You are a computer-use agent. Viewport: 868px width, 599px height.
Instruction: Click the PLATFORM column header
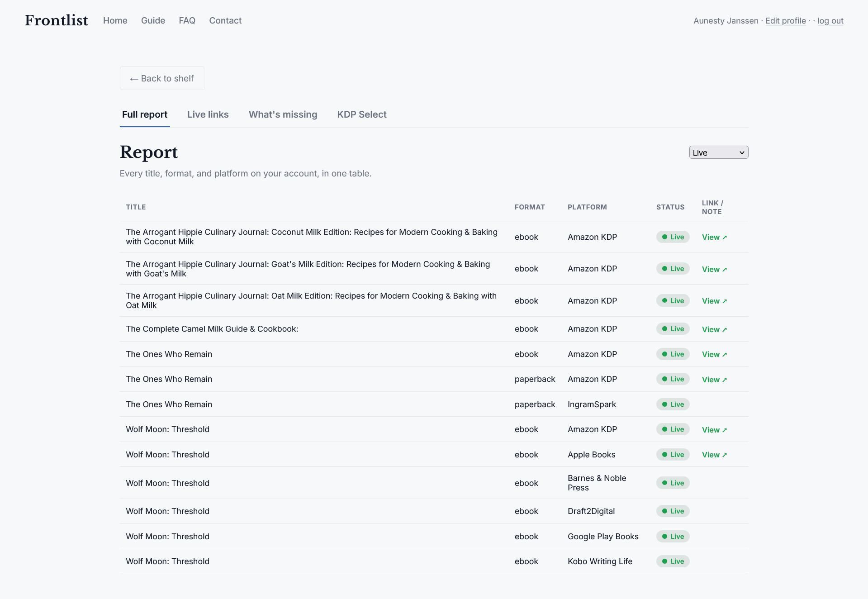coord(587,207)
